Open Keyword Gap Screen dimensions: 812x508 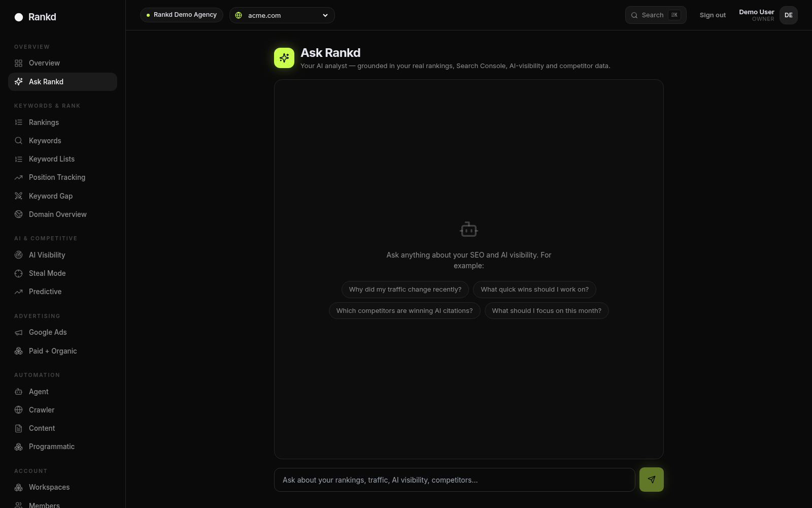click(x=62, y=196)
